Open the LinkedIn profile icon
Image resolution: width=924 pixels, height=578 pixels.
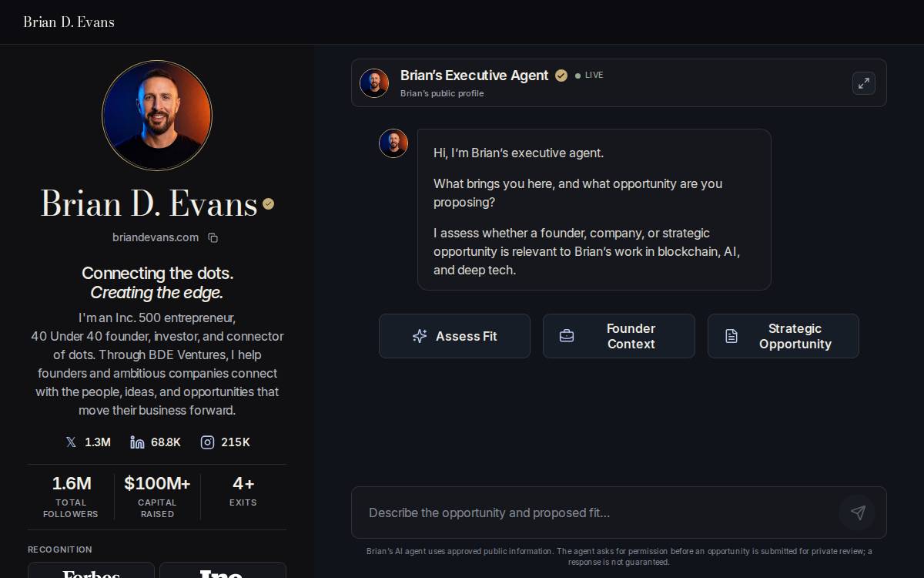click(137, 442)
